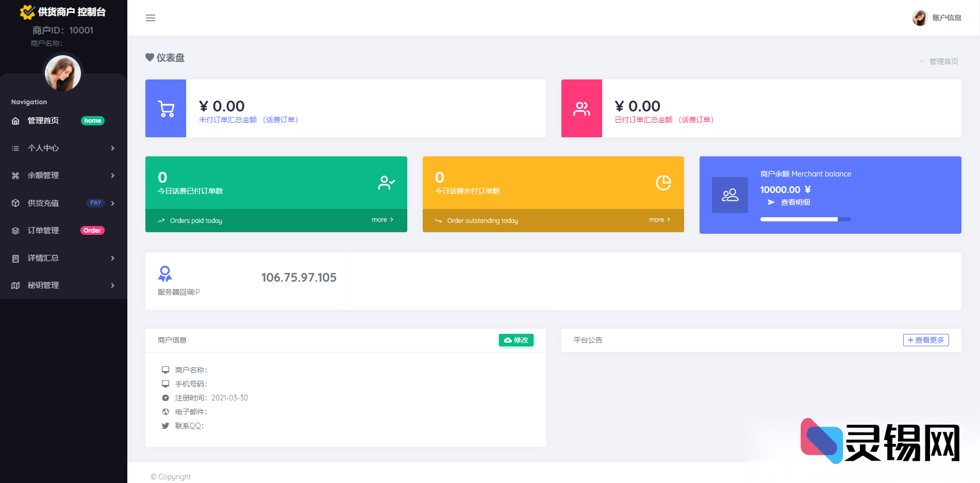
Task: Open 供货充值 with PAY badge
Action: pyautogui.click(x=43, y=203)
